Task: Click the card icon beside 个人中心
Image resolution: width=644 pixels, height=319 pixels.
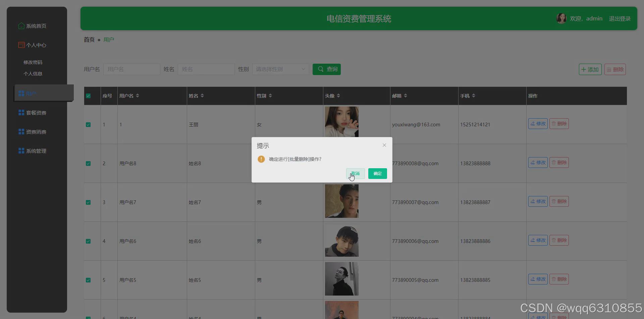Action: (21, 45)
